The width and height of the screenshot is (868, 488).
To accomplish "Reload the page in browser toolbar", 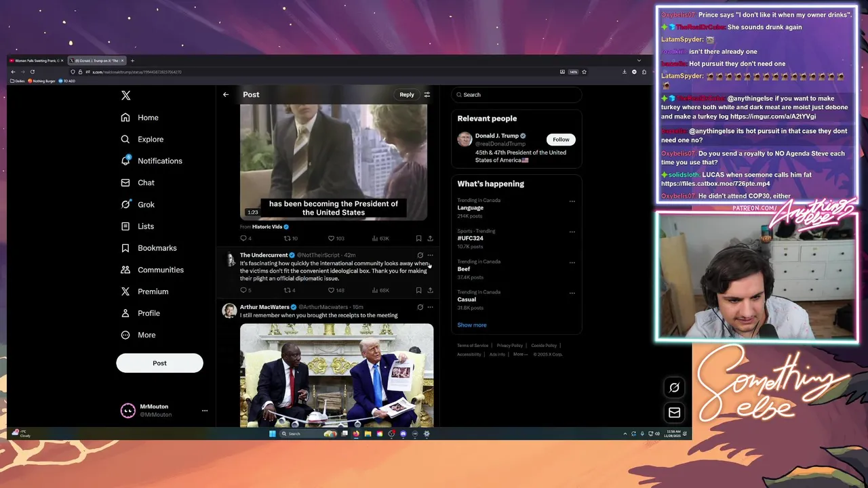I will [32, 72].
